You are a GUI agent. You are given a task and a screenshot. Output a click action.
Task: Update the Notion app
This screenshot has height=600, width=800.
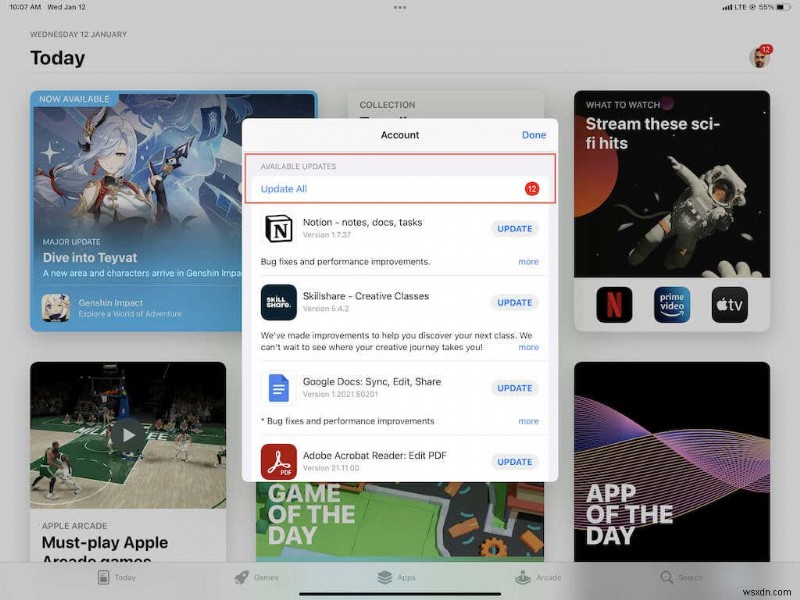(514, 229)
